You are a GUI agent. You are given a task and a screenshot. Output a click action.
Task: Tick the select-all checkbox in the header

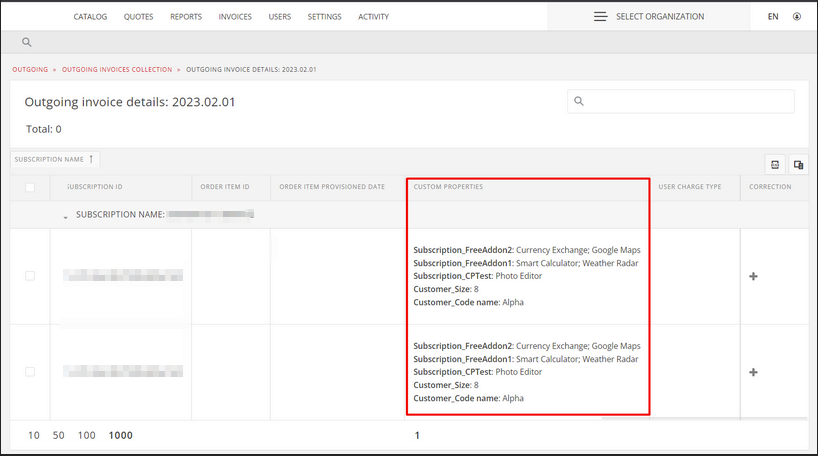pos(30,187)
